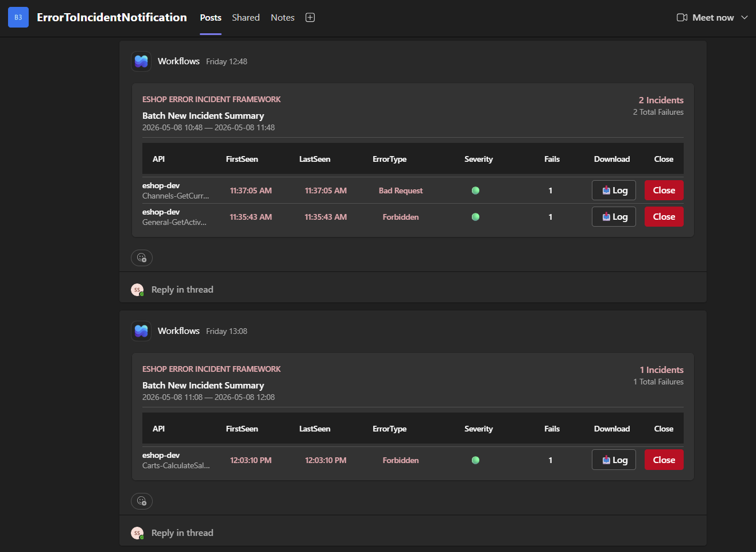Click the Friday 12:48 timestamp
The height and width of the screenshot is (552, 756).
(227, 61)
